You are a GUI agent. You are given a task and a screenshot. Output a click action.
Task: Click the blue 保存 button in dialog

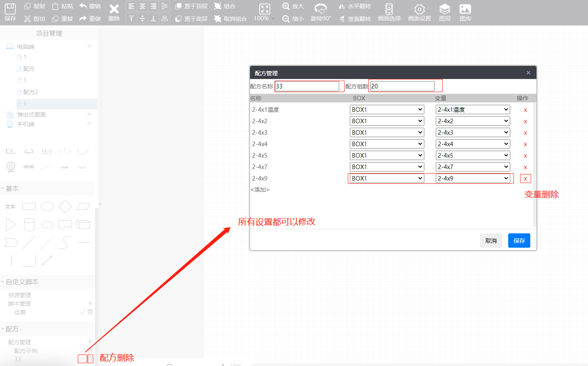519,241
